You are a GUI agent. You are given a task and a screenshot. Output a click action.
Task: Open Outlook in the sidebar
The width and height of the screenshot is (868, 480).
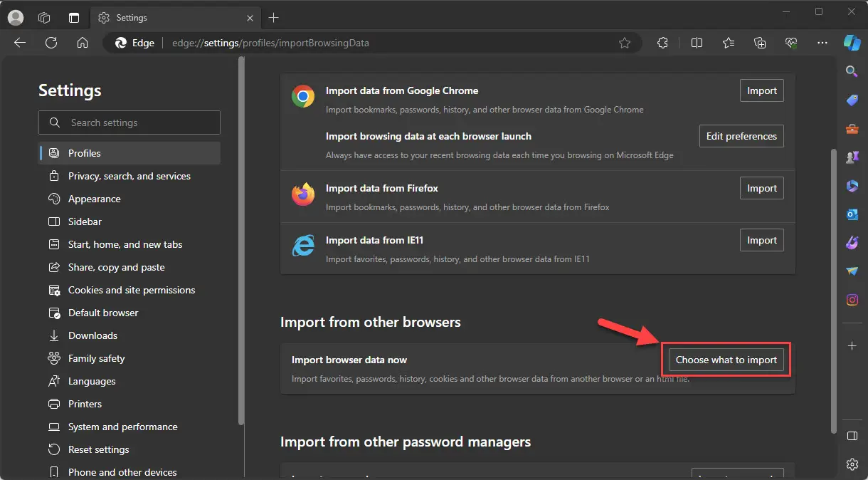click(852, 214)
